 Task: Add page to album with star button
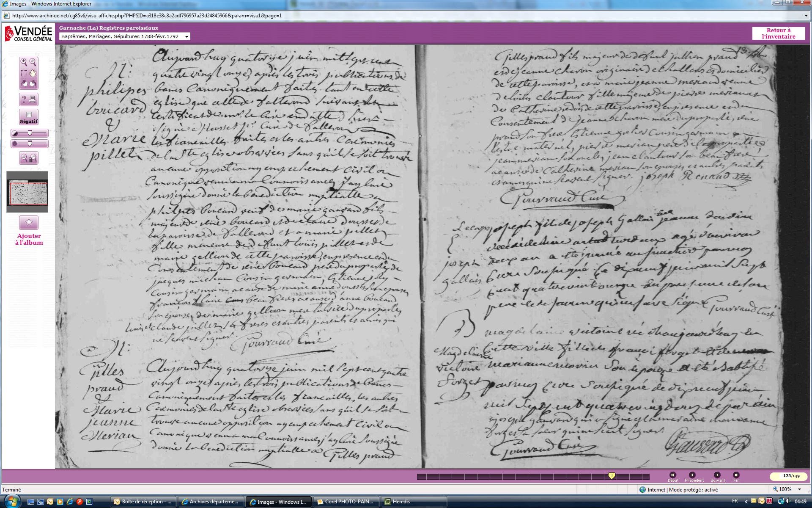click(29, 222)
